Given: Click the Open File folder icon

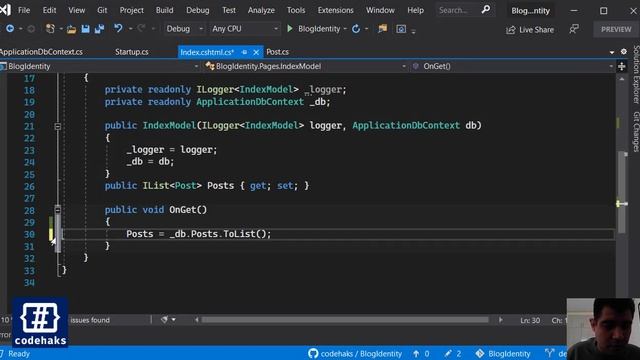Looking at the screenshot, I should 71,29.
